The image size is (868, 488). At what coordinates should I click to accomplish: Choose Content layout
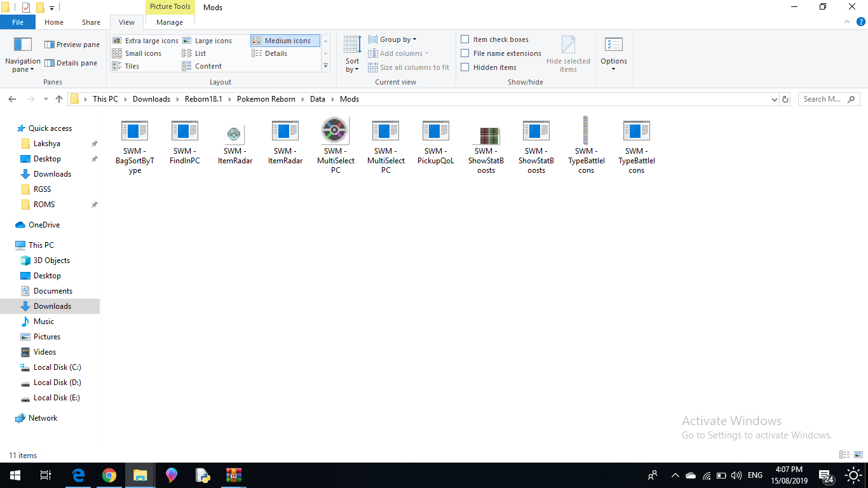tap(202, 66)
